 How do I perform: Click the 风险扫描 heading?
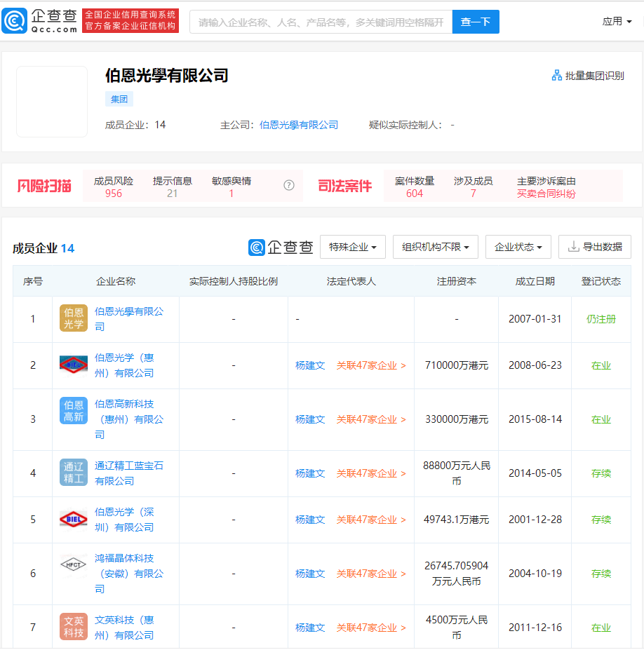[44, 186]
